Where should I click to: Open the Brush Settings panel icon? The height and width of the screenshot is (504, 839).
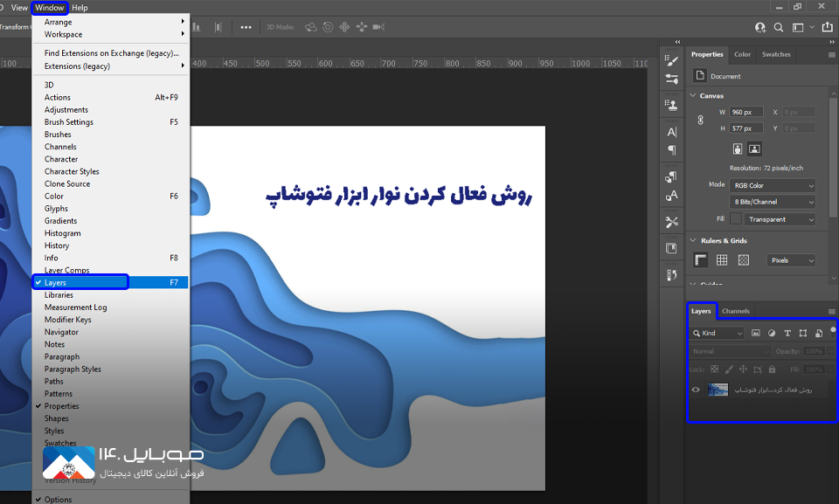(671, 60)
